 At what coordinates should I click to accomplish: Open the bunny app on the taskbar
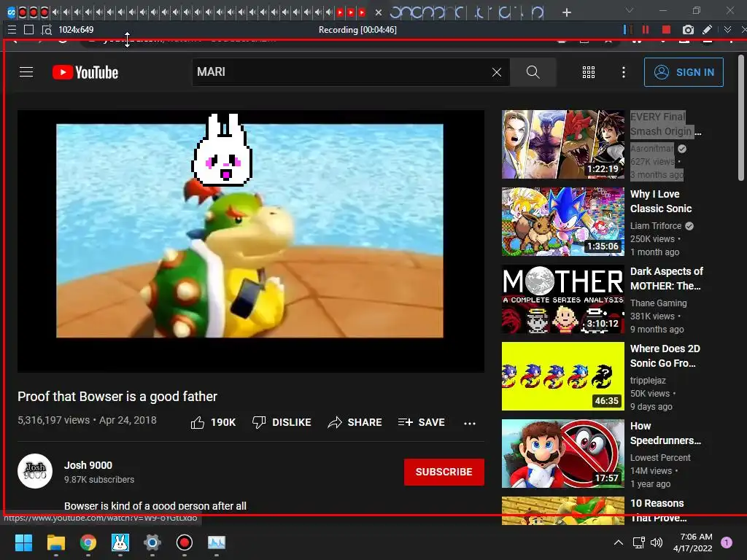tap(120, 542)
